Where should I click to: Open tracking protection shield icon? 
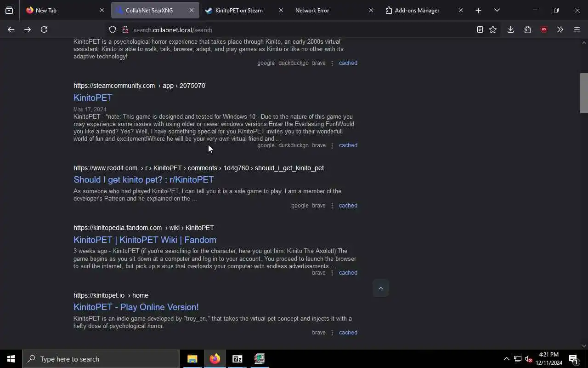pyautogui.click(x=113, y=29)
